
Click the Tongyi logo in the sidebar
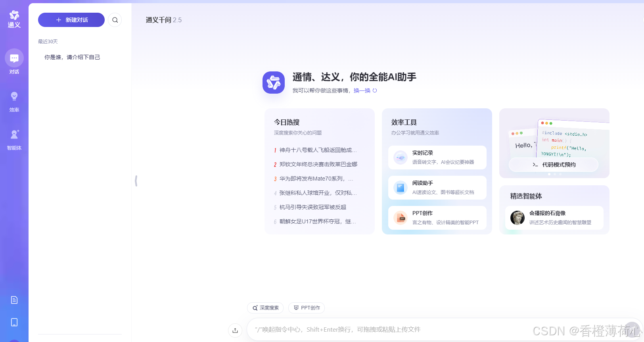(x=14, y=19)
